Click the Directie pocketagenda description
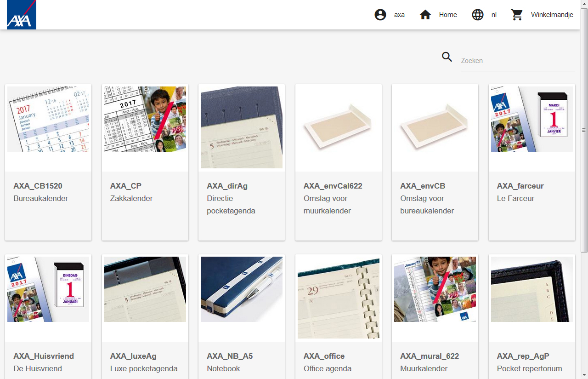Image resolution: width=588 pixels, height=379 pixels. point(231,205)
